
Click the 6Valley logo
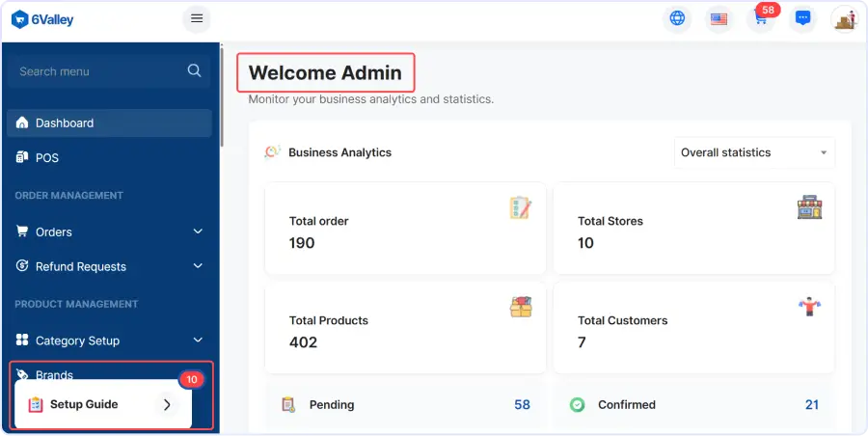pyautogui.click(x=42, y=20)
